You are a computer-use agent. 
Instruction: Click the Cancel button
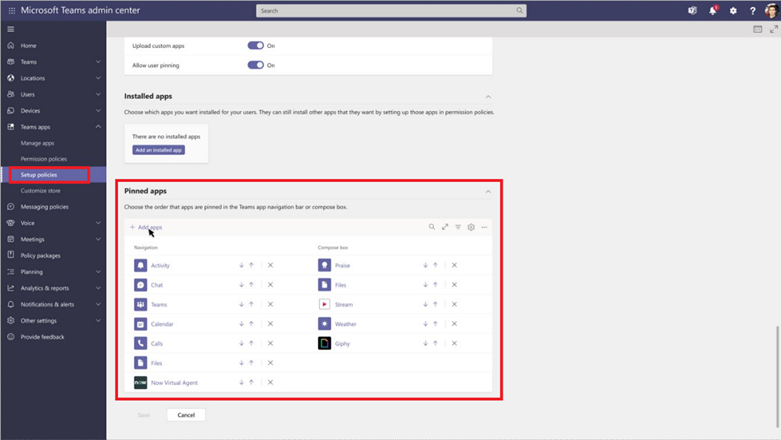186,415
